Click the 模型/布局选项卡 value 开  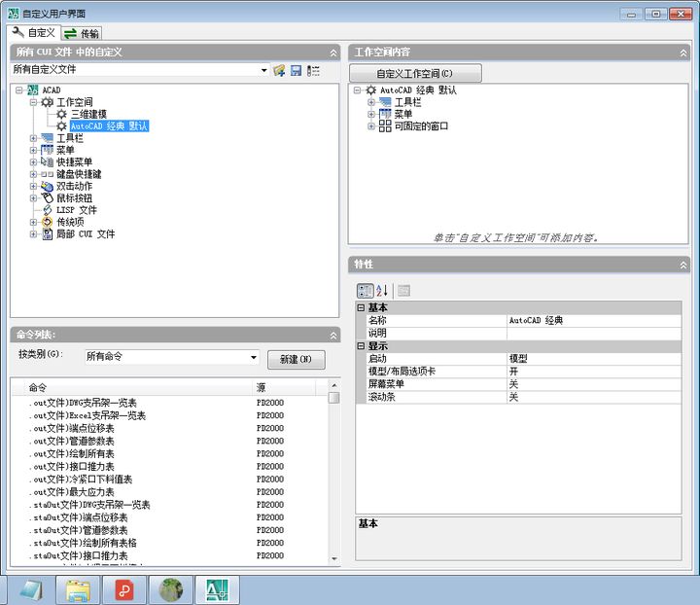[594, 372]
